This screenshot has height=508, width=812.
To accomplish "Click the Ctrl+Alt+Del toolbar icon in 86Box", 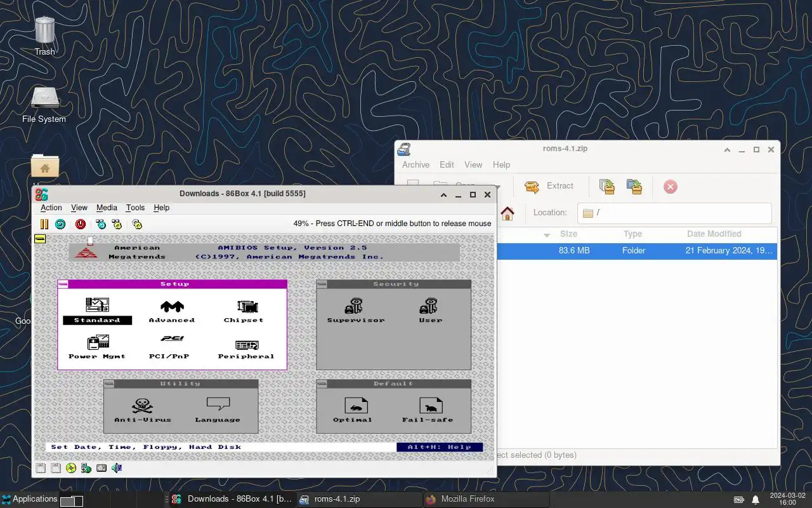I will click(x=101, y=224).
